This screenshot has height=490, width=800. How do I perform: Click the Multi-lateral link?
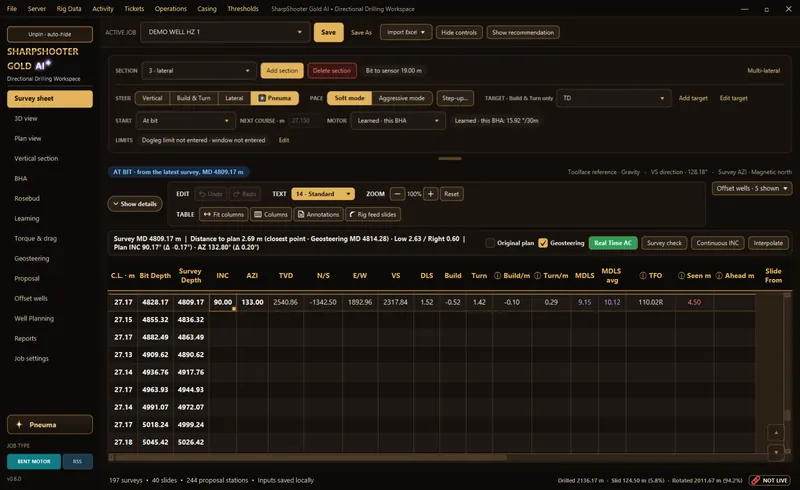click(763, 70)
